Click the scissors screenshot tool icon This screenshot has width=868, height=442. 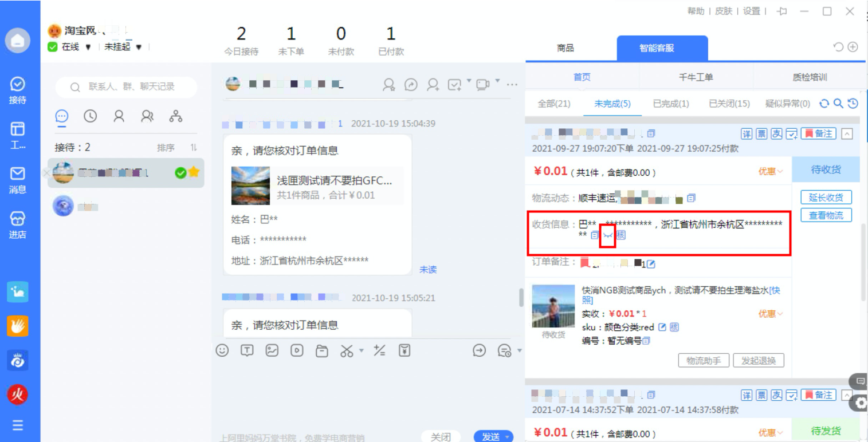[347, 350]
